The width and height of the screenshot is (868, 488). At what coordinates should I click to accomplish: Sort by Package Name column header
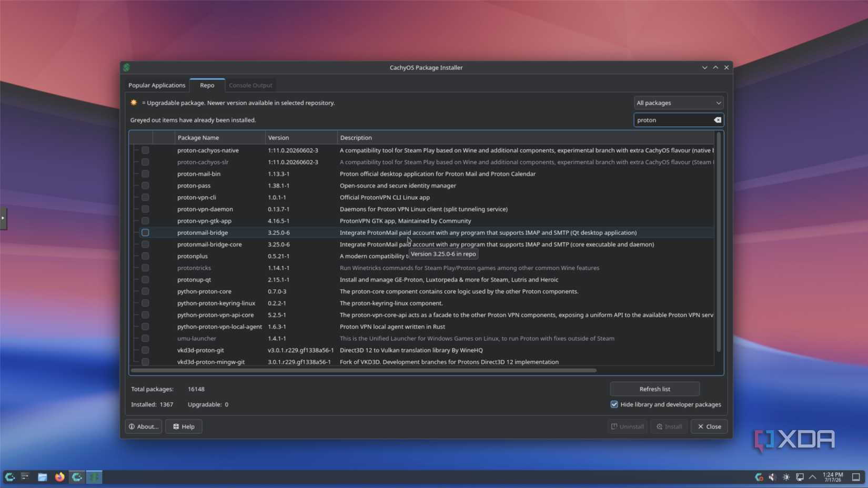point(220,138)
